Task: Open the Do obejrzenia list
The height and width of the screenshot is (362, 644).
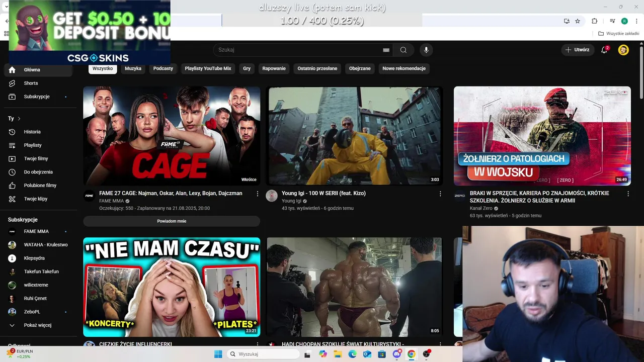Action: click(38, 172)
